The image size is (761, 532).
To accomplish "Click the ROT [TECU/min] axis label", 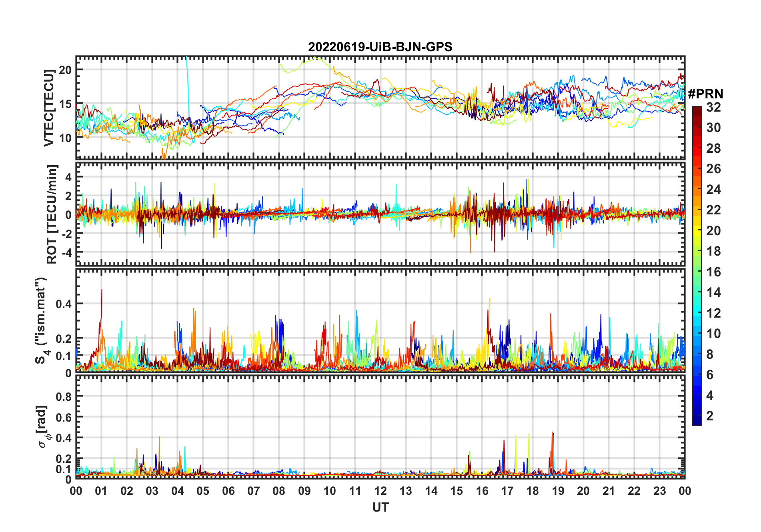I will coord(52,214).
